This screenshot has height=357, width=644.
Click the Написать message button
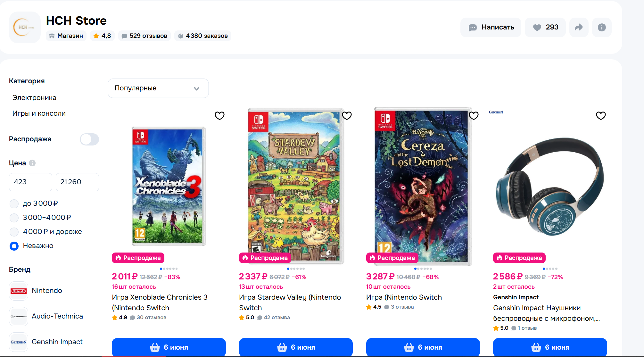(x=491, y=27)
